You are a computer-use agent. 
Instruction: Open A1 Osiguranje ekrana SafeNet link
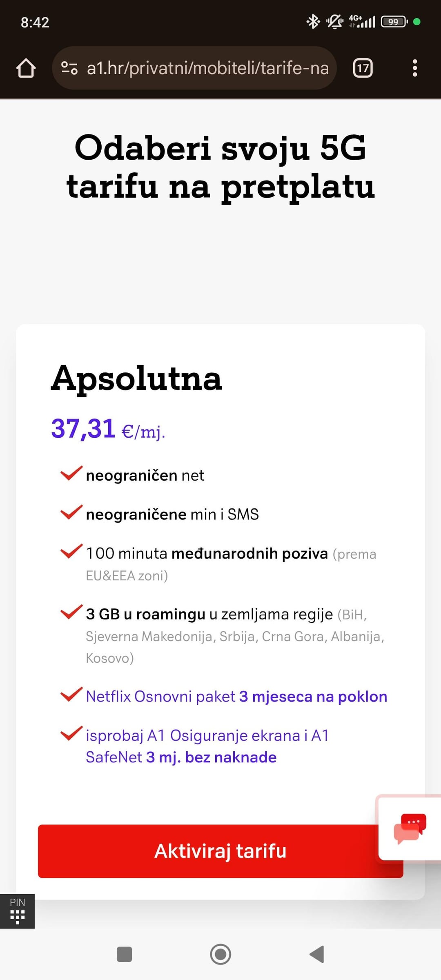207,746
